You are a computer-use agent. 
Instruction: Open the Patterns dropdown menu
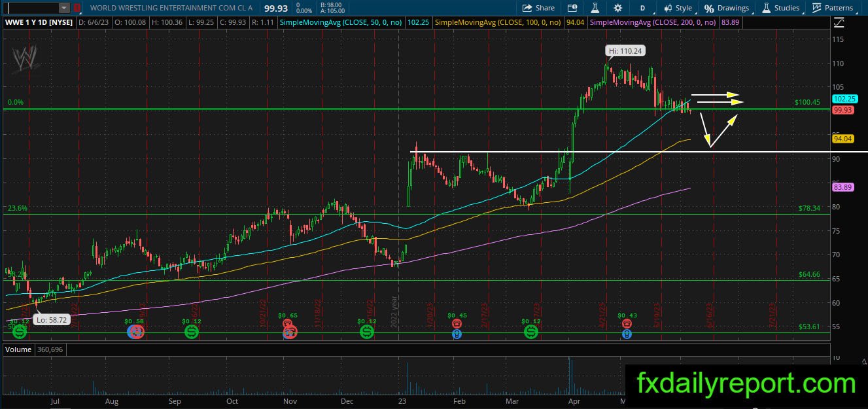coord(833,8)
